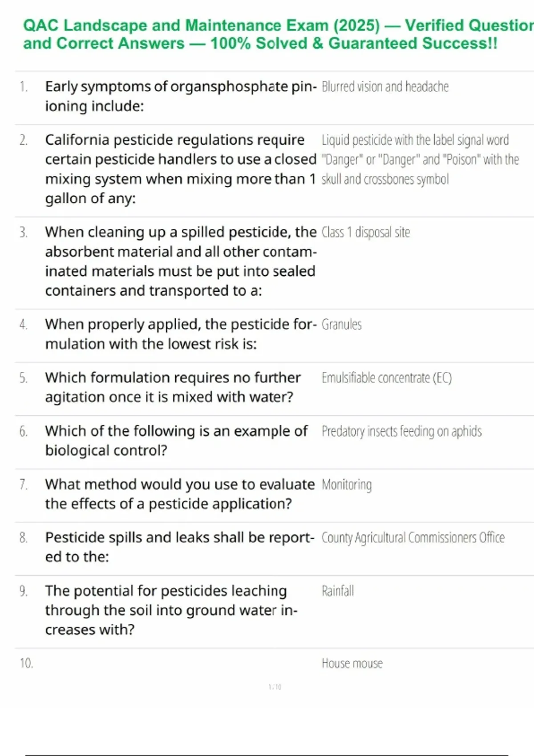Select "Predatory insects feeding on aphids" answer
Screen dimensions: 534x756
401,431
